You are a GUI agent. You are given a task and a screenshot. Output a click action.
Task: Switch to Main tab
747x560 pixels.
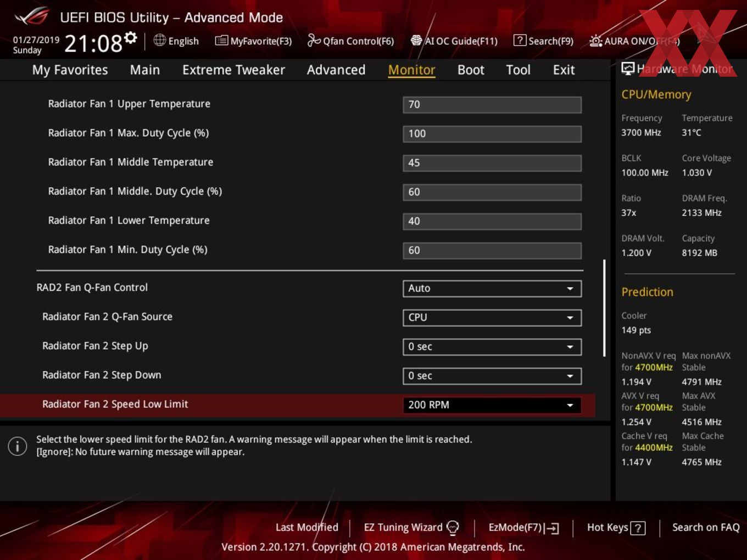click(145, 70)
